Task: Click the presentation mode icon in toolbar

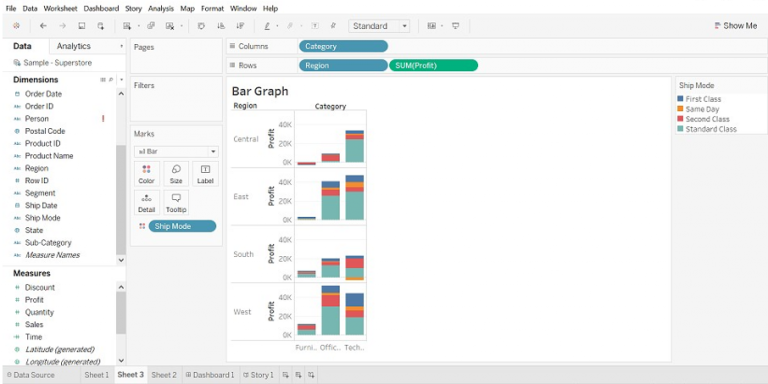Action: tap(456, 26)
